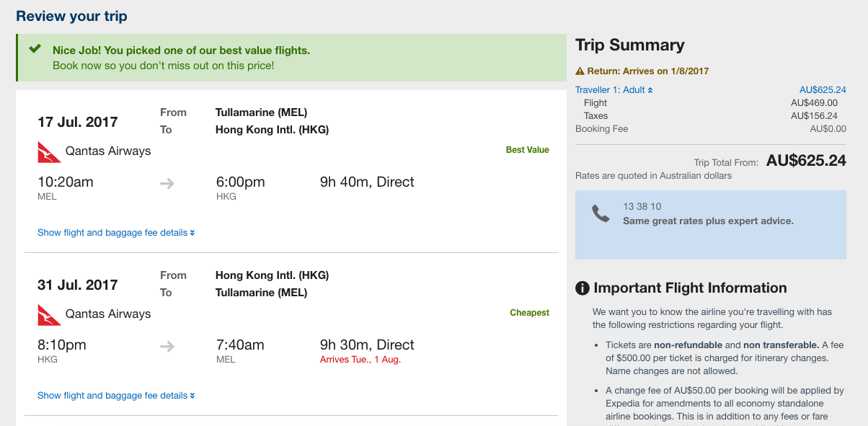Click the arrow icon between 10:20am and 6:00pm
Screen dimensions: 868x426
[167, 184]
